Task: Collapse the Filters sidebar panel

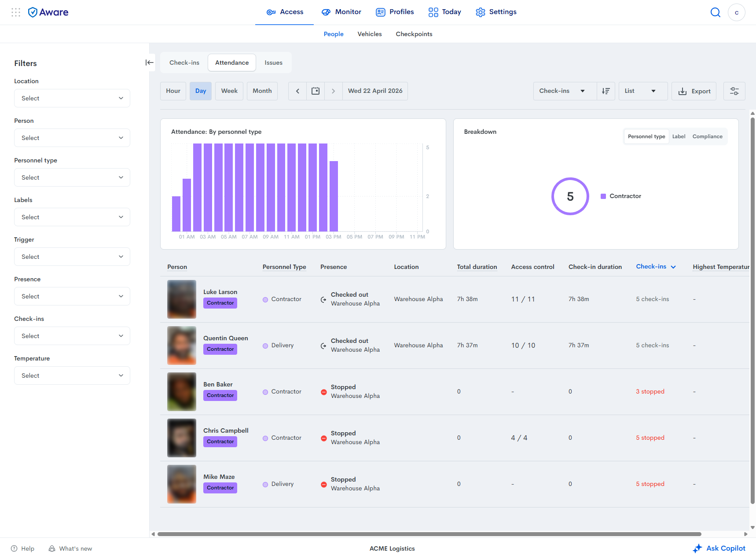Action: (x=150, y=63)
